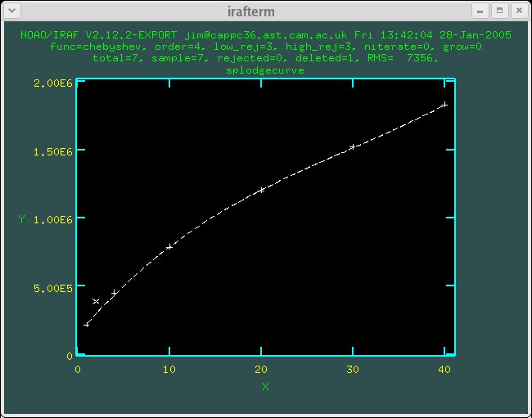Image resolution: width=532 pixels, height=418 pixels.
Task: Select the data point at X=20
Action: [x=262, y=190]
